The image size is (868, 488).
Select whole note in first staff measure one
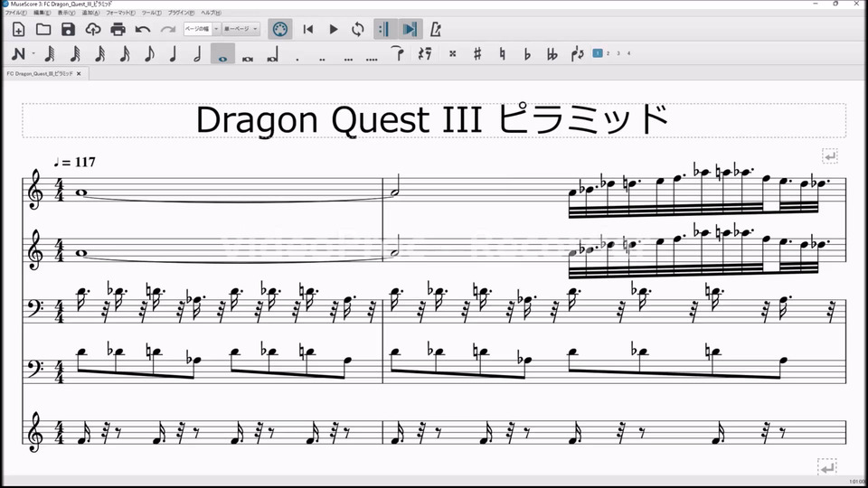tap(82, 192)
